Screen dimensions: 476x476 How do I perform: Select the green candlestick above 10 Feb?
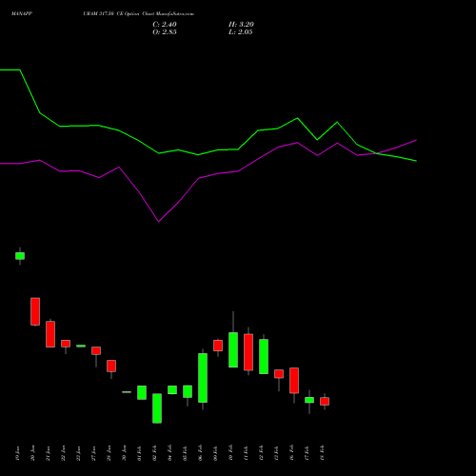tap(233, 349)
